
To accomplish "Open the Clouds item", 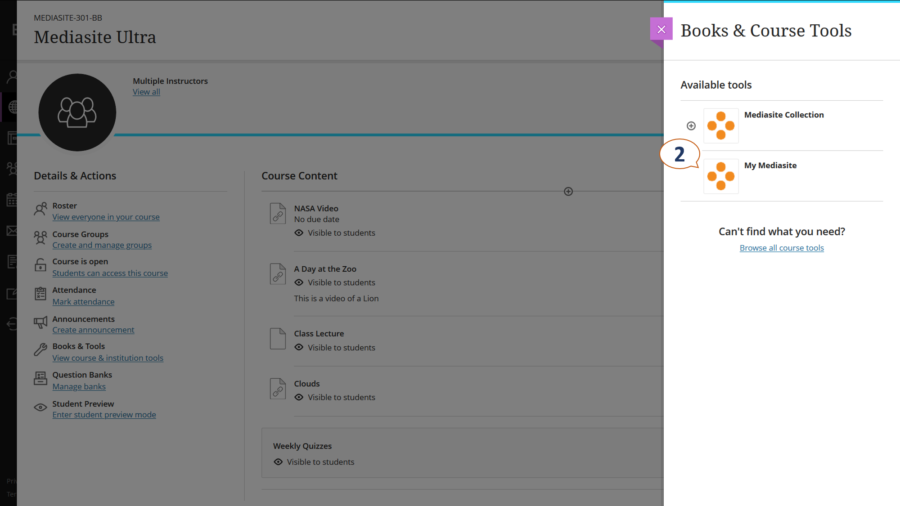I will point(307,383).
